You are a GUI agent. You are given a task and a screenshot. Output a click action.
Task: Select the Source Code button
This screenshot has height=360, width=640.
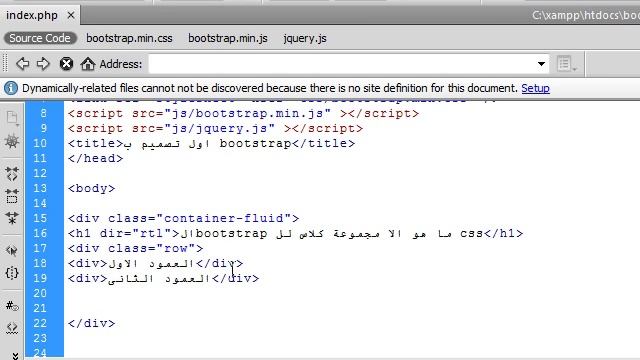[x=40, y=38]
